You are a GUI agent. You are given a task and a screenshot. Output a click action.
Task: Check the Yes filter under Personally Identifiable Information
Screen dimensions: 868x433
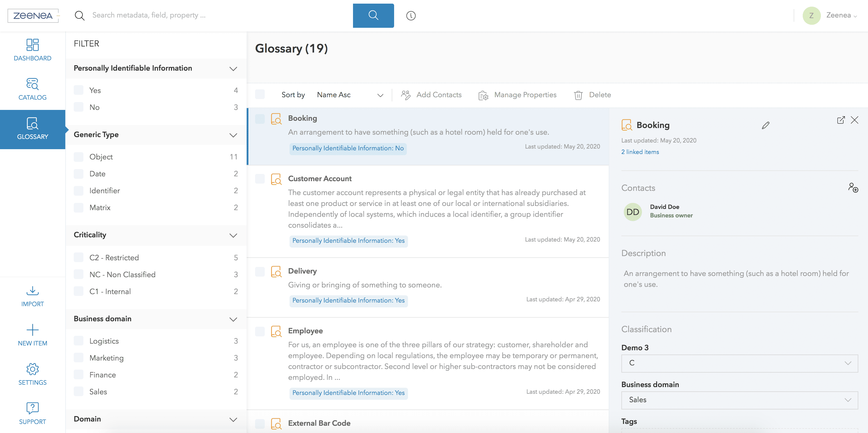click(79, 90)
